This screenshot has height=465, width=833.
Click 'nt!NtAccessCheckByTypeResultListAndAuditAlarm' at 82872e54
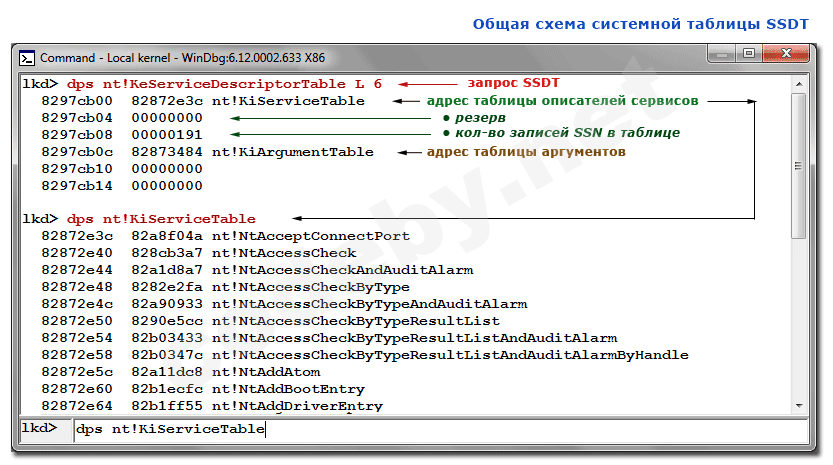[x=414, y=338]
